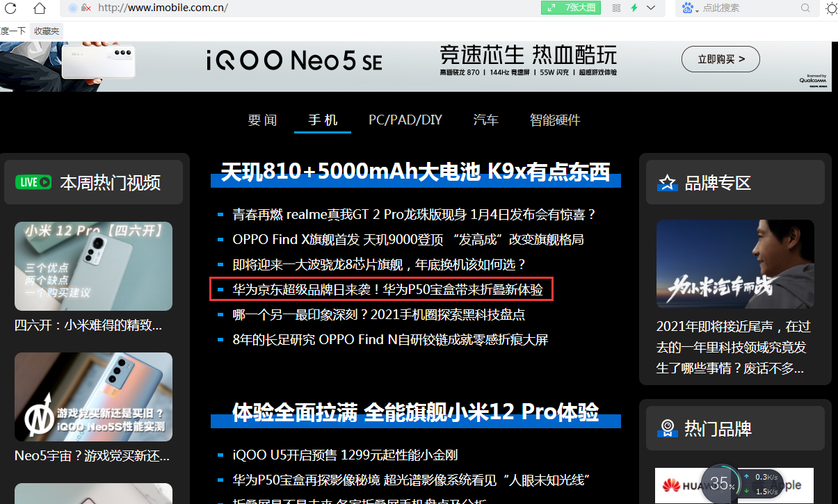
Task: Open the 为小米汽车而战 thumbnail
Action: click(735, 264)
